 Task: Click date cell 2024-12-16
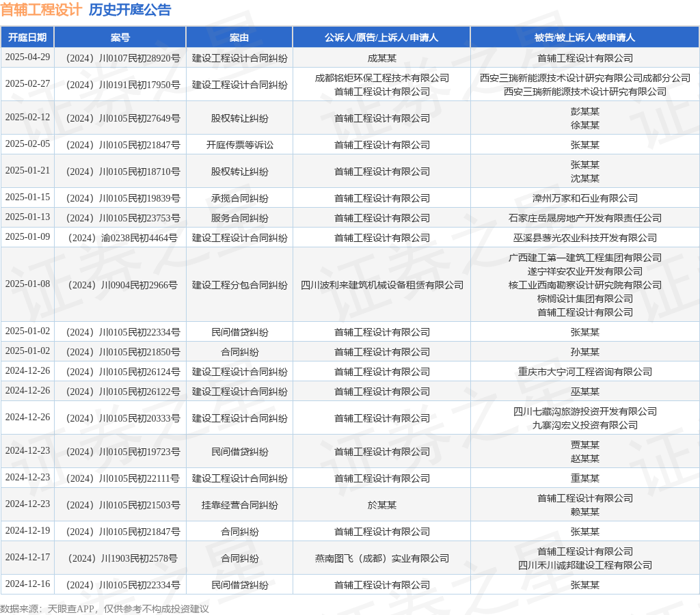[27, 584]
